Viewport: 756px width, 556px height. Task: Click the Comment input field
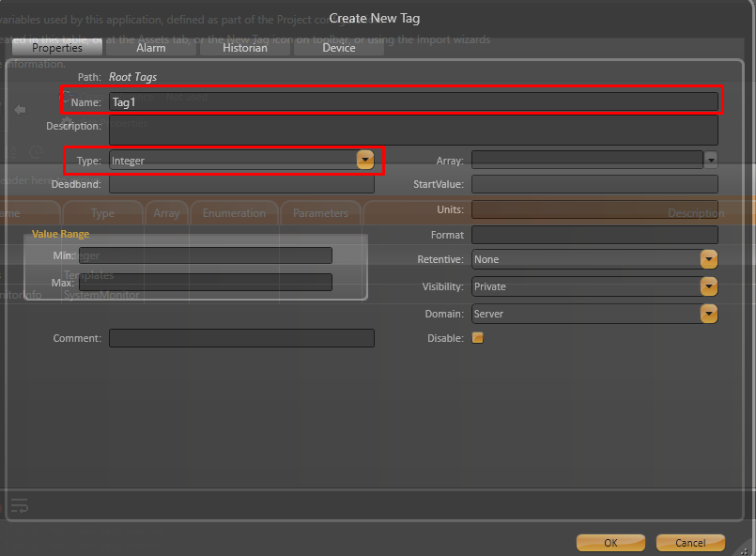[241, 338]
